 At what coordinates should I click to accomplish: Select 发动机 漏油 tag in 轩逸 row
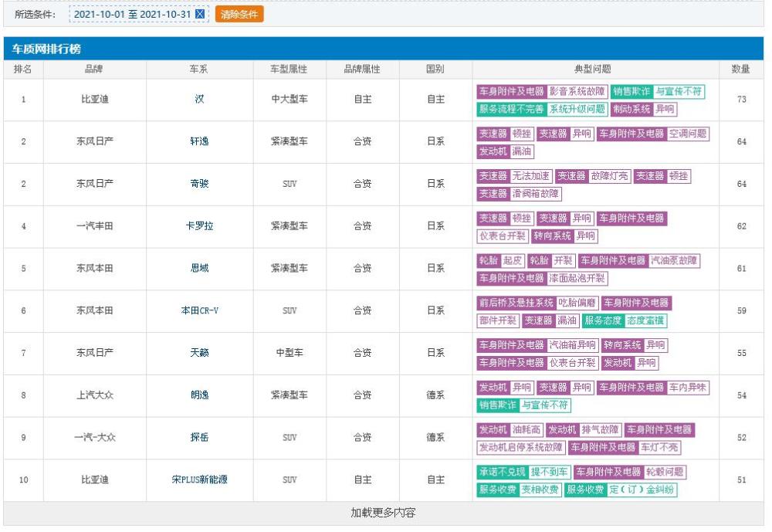[506, 151]
